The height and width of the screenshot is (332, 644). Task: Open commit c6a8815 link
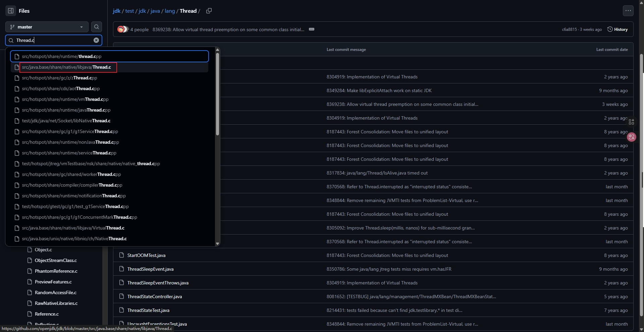(x=570, y=29)
